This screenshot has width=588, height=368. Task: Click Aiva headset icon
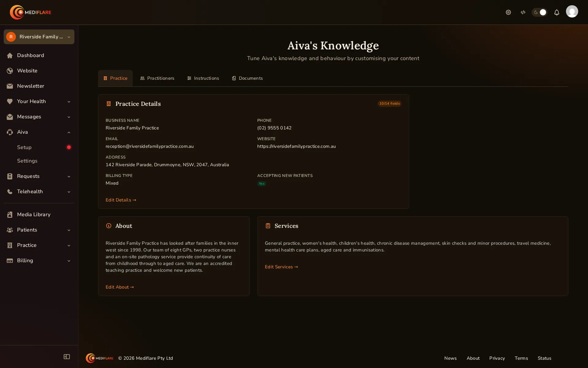coord(10,132)
